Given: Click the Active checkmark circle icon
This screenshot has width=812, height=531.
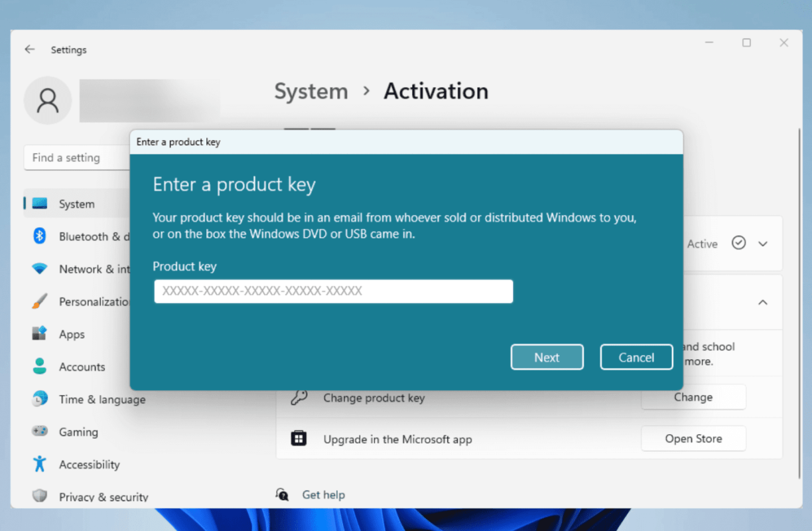Looking at the screenshot, I should tap(738, 243).
